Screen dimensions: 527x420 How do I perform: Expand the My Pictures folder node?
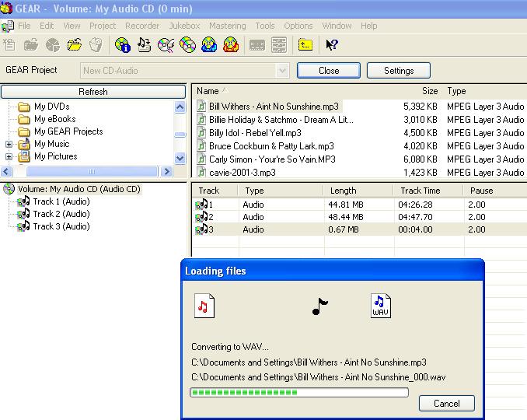pos(9,156)
